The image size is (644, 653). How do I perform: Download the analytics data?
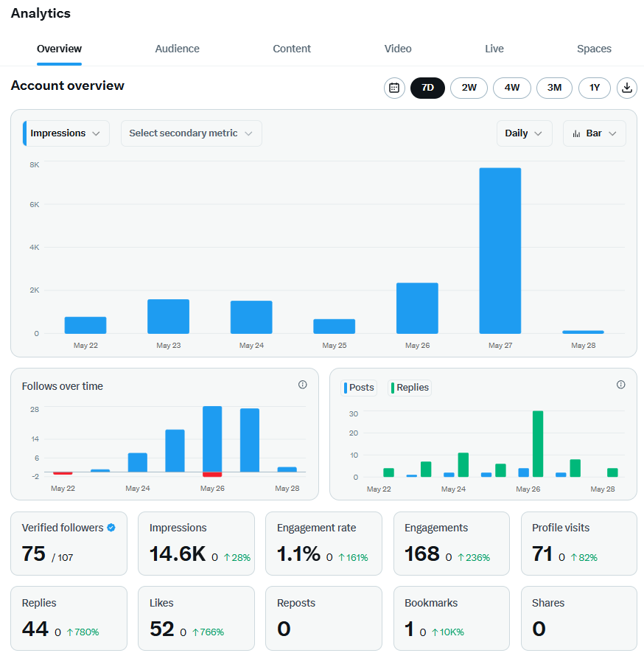(x=626, y=88)
